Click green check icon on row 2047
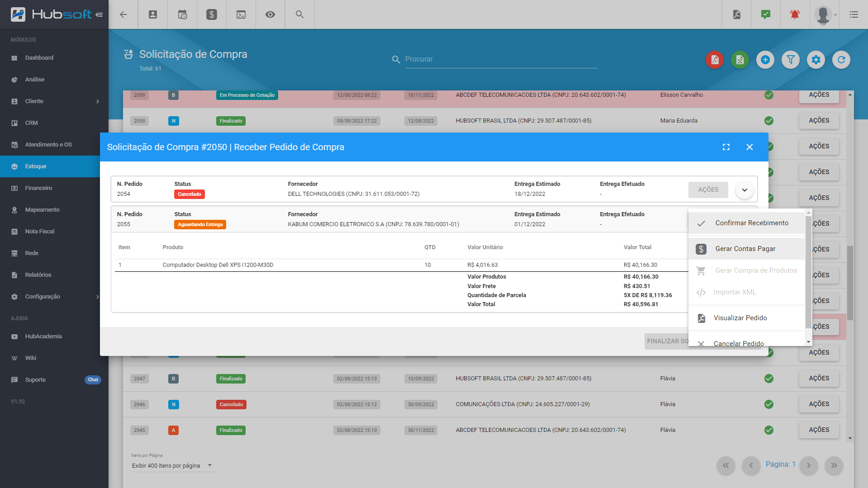The image size is (868, 488). (768, 379)
